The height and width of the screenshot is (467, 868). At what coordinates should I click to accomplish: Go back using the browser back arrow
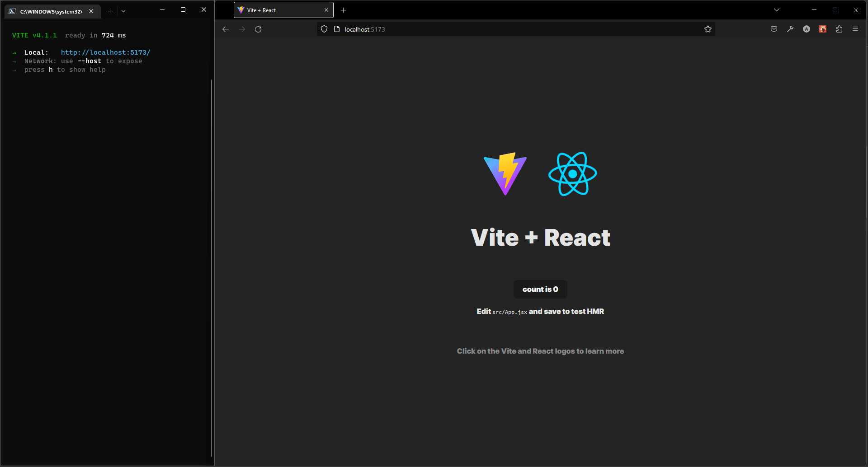[226, 29]
